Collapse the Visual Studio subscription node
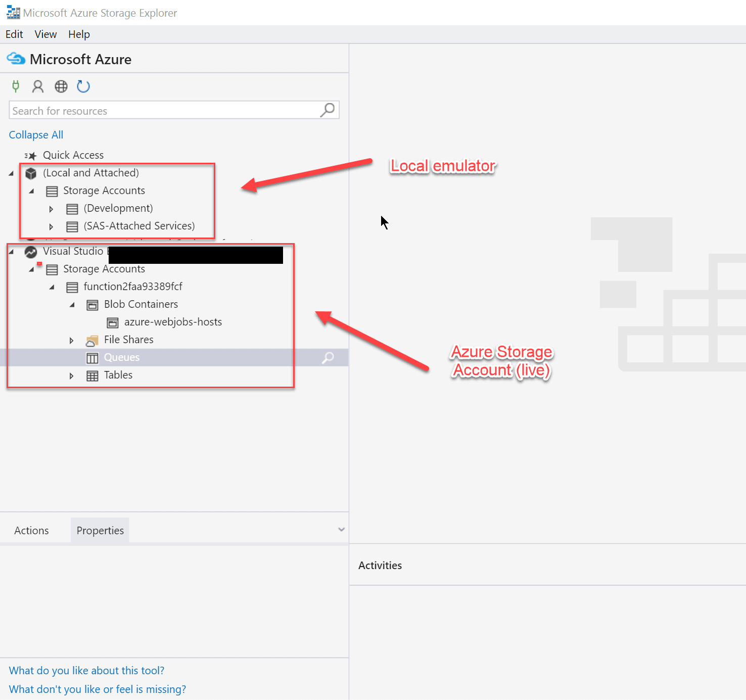Viewport: 746px width, 700px height. pos(11,252)
